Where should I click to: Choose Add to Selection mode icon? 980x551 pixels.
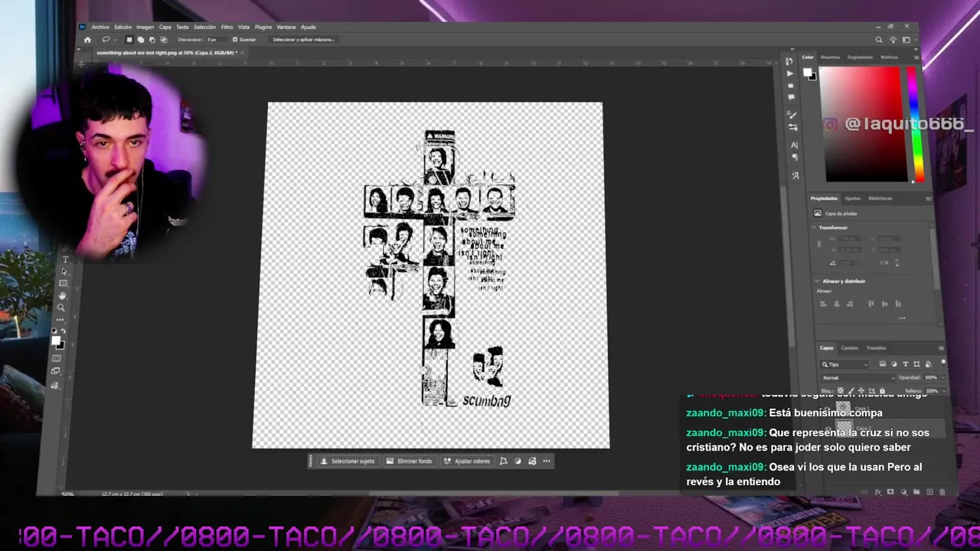(x=141, y=40)
